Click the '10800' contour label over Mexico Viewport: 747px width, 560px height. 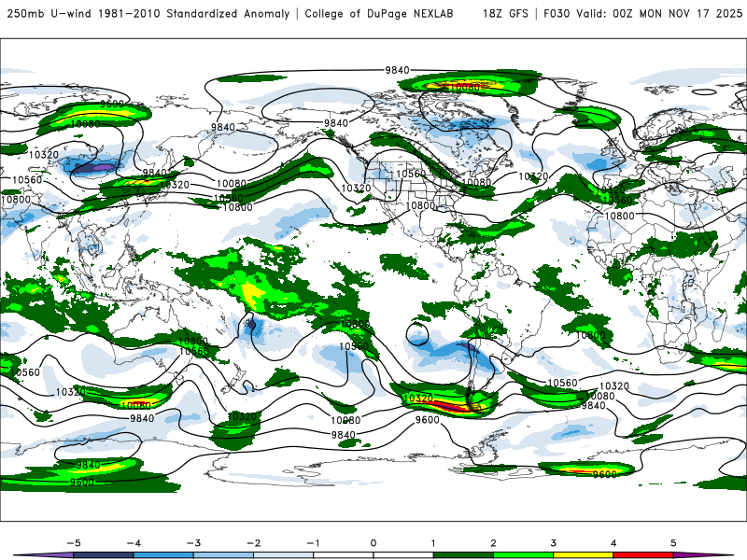tap(419, 205)
